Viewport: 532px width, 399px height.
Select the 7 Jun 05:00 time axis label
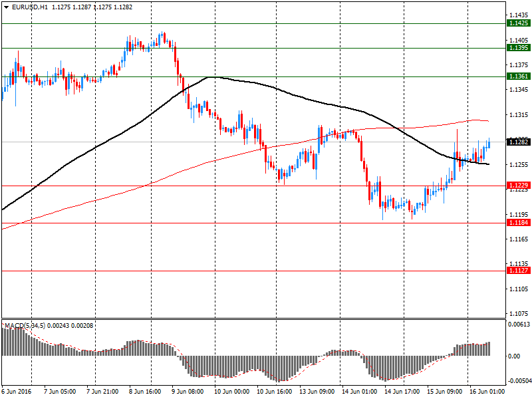[60, 392]
